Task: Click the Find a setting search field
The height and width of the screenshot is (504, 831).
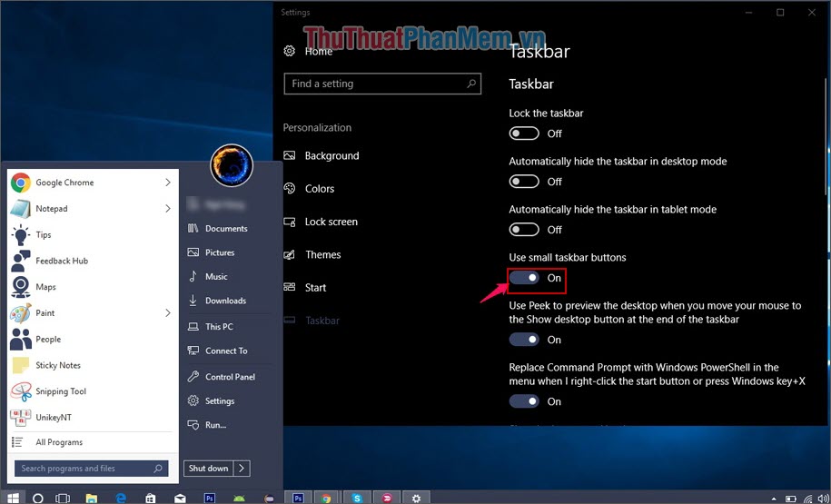Action: (382, 84)
